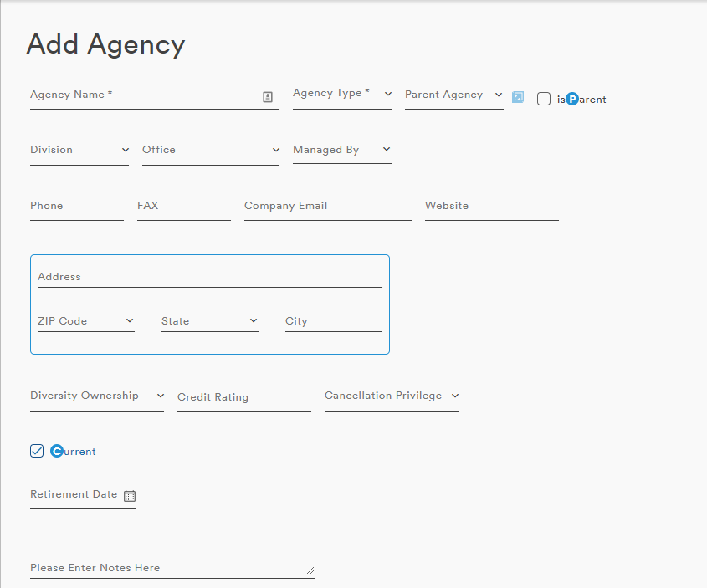Check the isParent checkbox

pos(544,99)
